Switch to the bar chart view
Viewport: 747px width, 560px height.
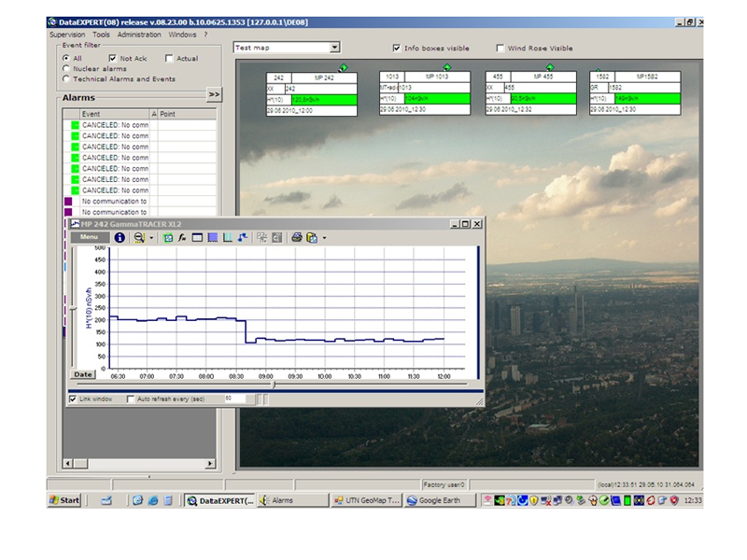click(228, 237)
